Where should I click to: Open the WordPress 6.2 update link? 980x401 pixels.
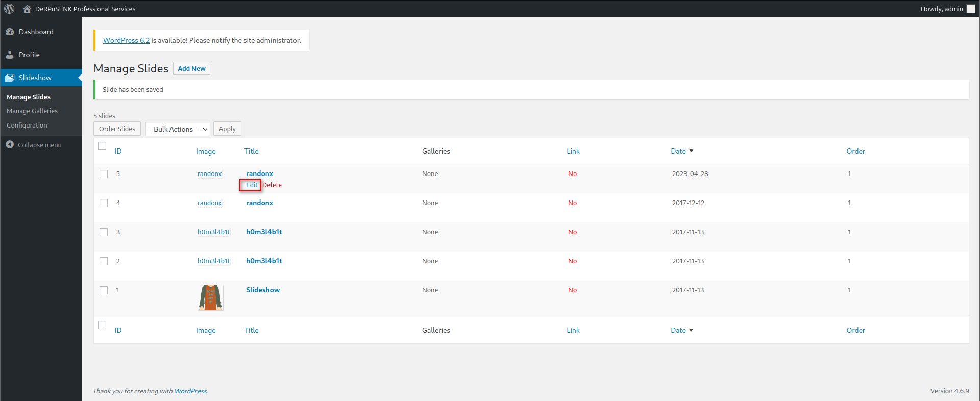coord(126,40)
